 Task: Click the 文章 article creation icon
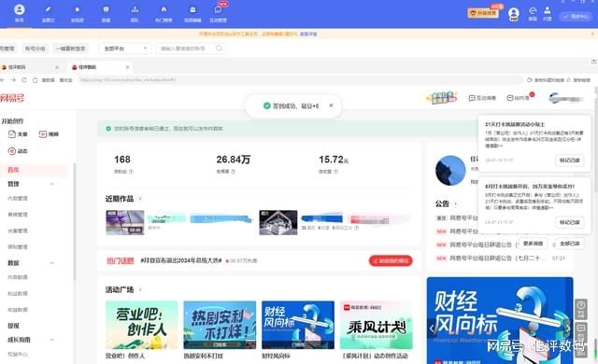pyautogui.click(x=12, y=134)
